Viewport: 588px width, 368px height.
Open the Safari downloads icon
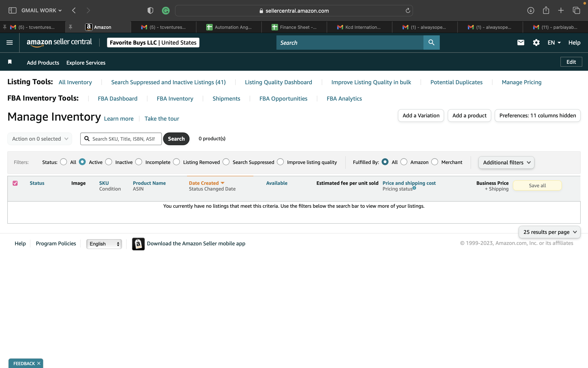pyautogui.click(x=531, y=10)
